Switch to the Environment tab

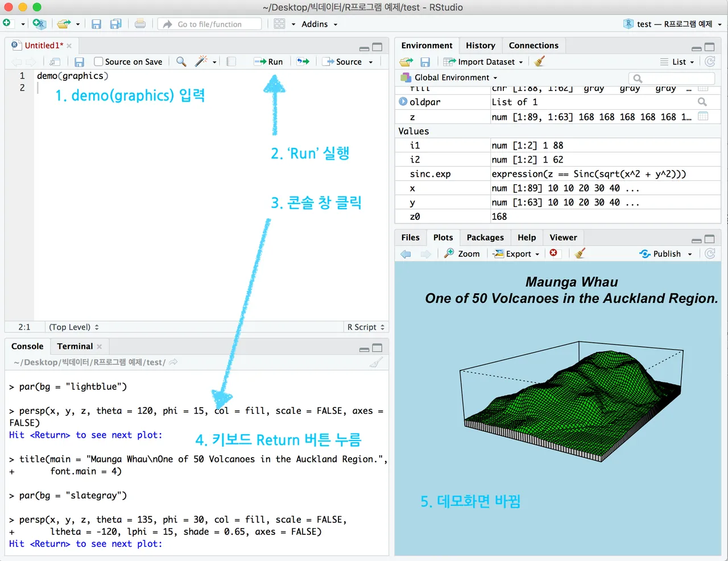coord(427,45)
